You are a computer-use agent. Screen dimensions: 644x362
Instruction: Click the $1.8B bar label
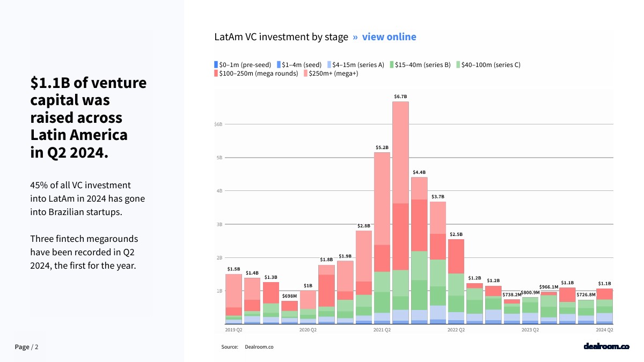click(x=326, y=260)
